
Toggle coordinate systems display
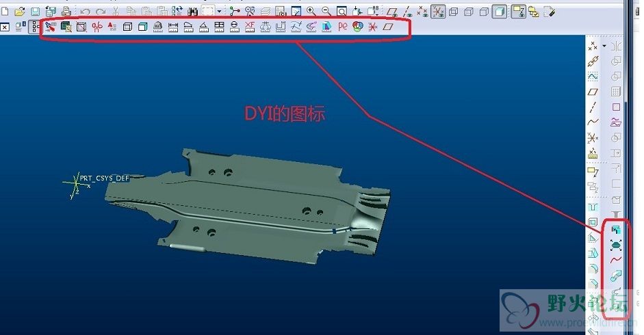point(438,12)
